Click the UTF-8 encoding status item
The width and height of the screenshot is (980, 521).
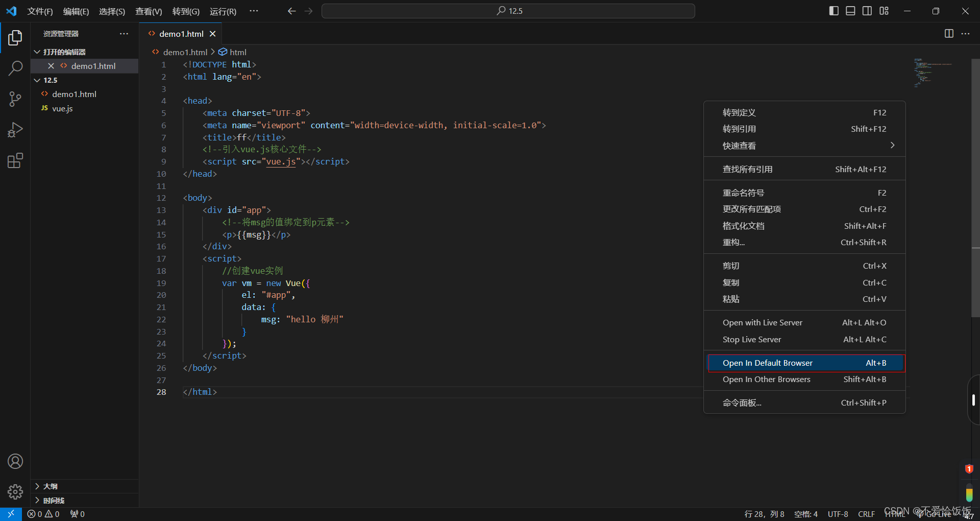click(838, 514)
